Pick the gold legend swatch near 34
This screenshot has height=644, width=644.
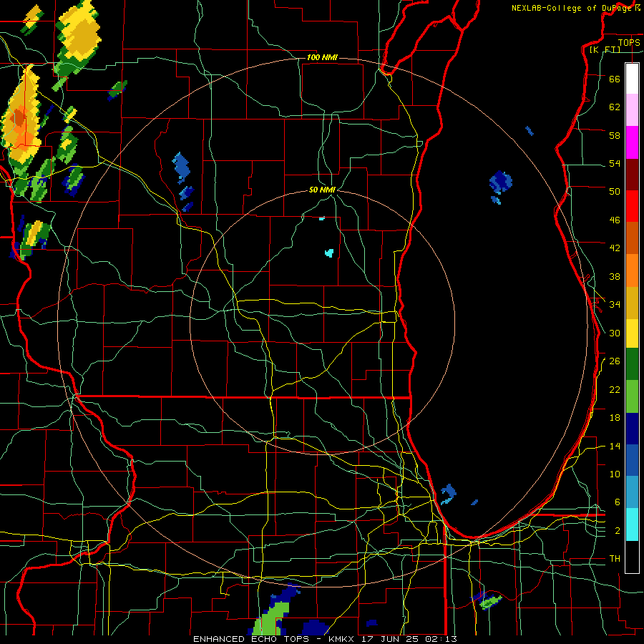(x=632, y=303)
